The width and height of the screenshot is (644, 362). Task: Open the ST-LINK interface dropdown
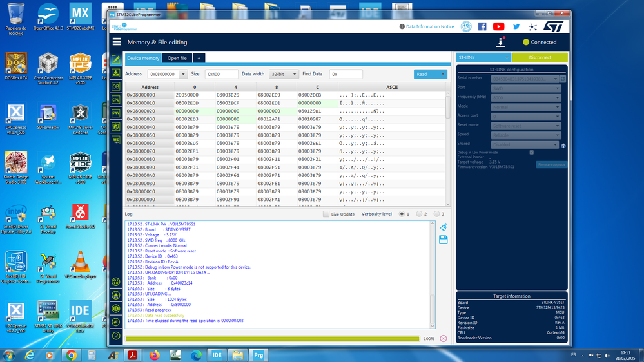pyautogui.click(x=483, y=57)
